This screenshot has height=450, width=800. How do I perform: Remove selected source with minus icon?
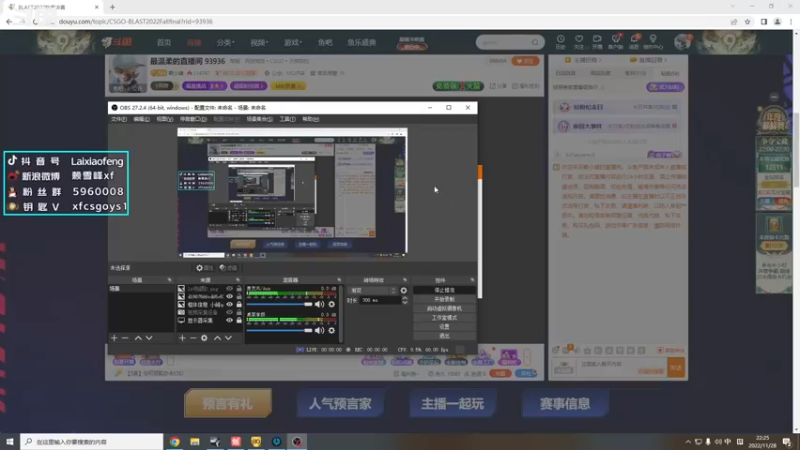(x=193, y=338)
